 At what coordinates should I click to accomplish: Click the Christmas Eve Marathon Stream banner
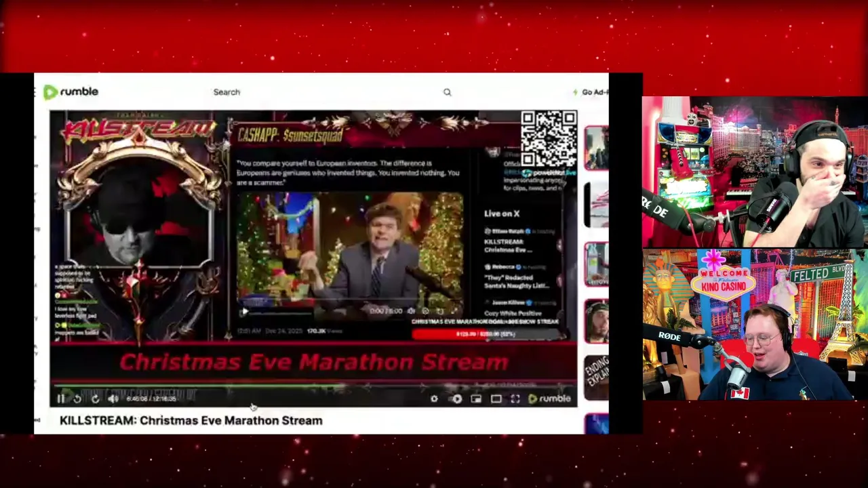(x=313, y=362)
